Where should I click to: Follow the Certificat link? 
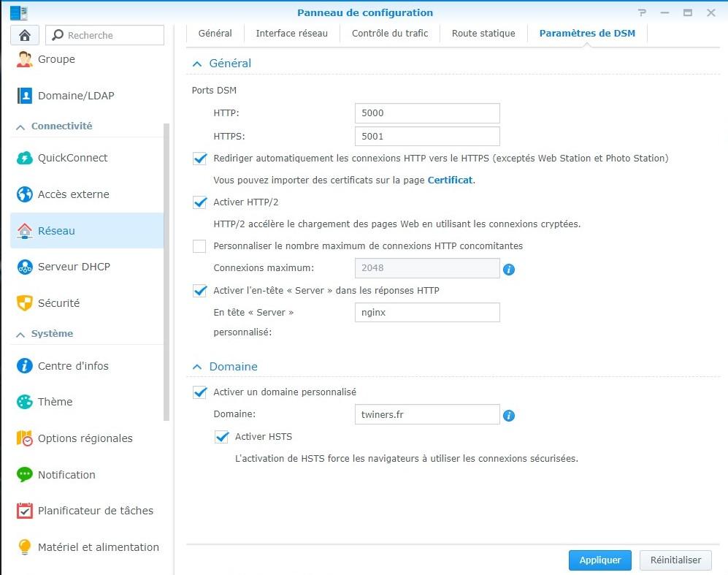pos(450,180)
